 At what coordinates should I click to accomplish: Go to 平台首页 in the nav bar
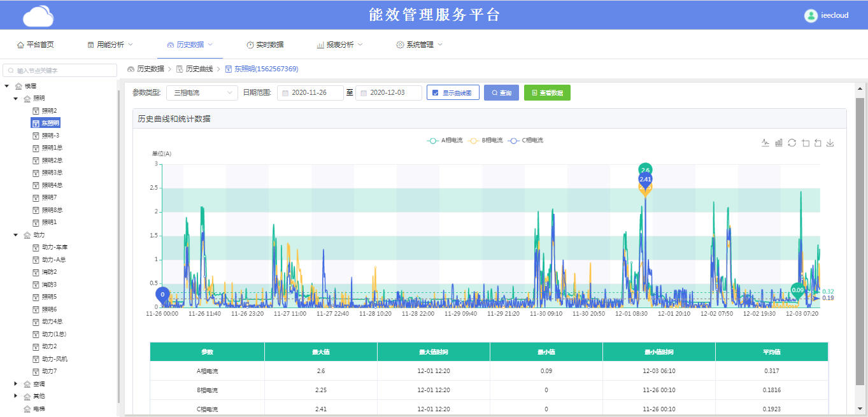tap(35, 45)
